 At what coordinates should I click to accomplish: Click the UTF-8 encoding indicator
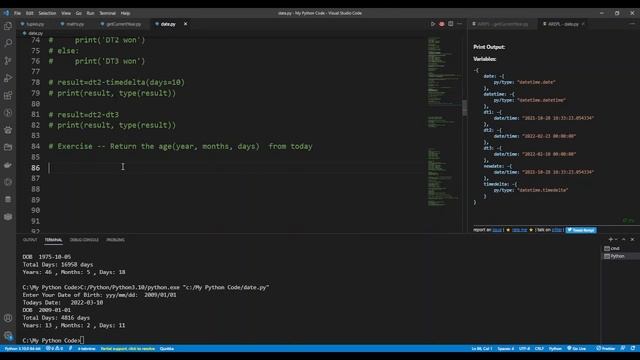point(524,349)
